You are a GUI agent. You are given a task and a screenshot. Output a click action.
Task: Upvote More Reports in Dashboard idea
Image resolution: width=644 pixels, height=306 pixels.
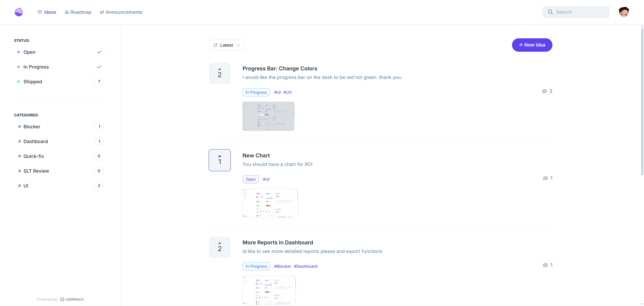click(220, 247)
